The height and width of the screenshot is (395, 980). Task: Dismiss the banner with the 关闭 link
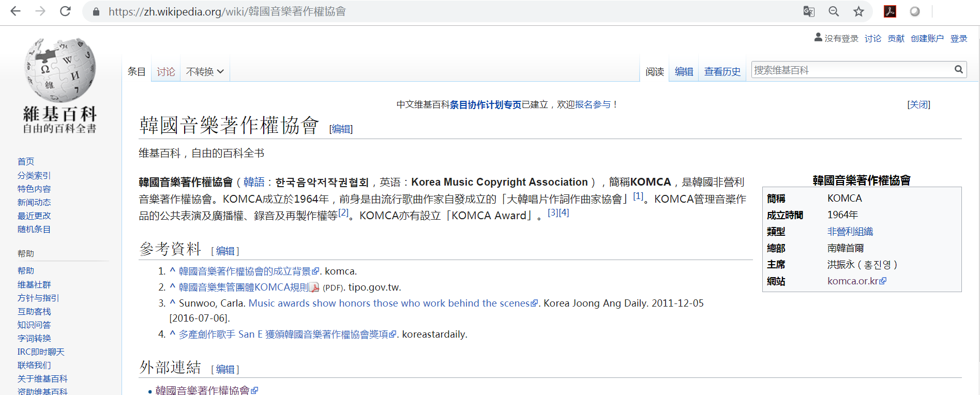919,104
